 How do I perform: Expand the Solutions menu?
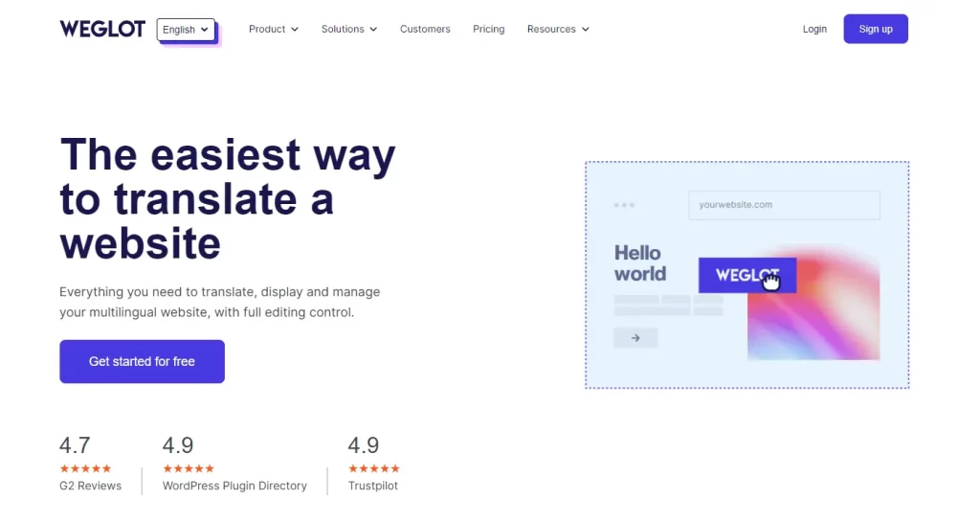pos(349,30)
